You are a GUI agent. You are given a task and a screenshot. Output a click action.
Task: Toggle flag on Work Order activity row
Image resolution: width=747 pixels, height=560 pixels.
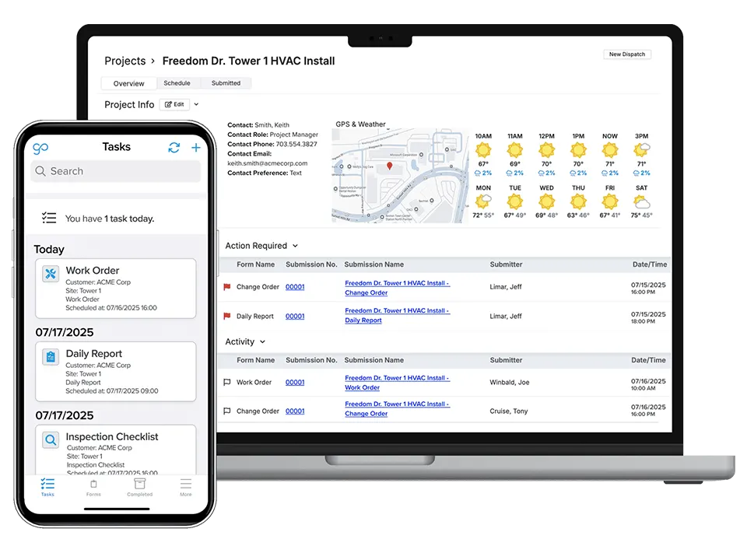[x=227, y=383]
